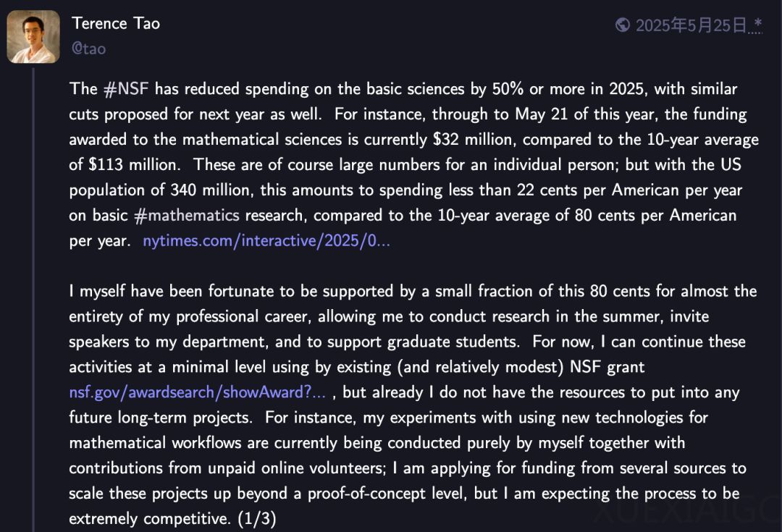Open the nsf.gov awardsearch link
The height and width of the screenshot is (532, 782).
tap(198, 392)
